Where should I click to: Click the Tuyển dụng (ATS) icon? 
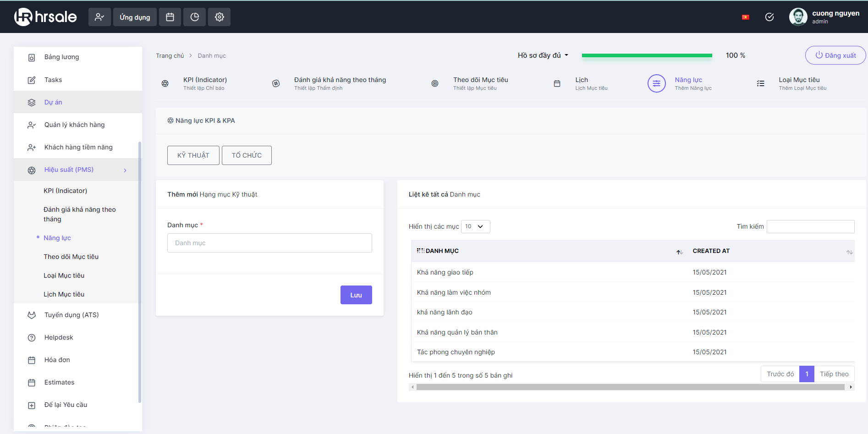[32, 315]
